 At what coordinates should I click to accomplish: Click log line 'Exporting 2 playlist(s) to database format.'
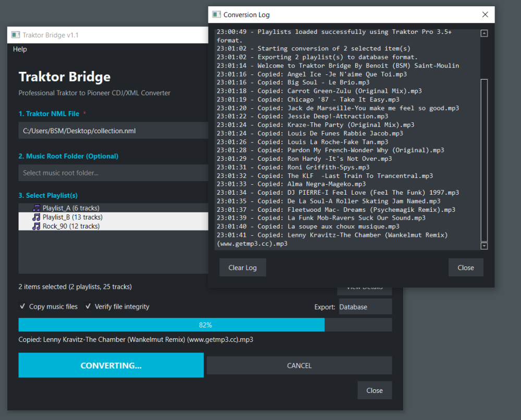317,57
